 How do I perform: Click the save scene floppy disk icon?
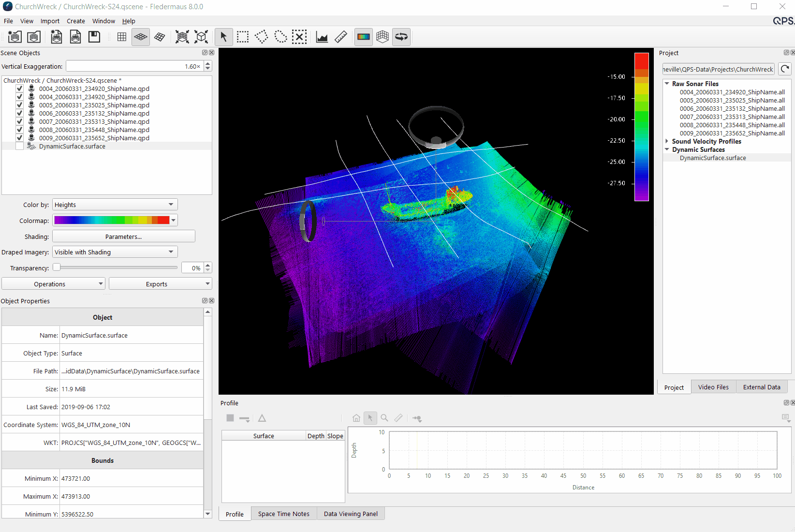[94, 37]
